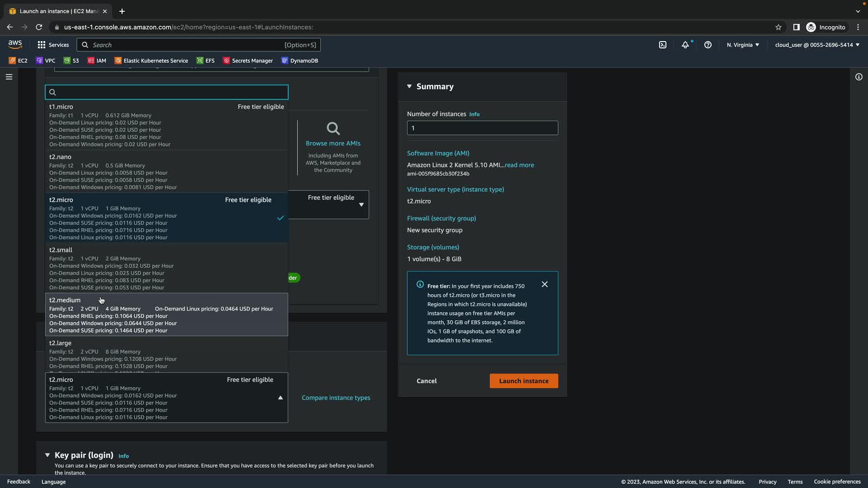
Task: Click the Number of instances field
Action: [x=482, y=128]
